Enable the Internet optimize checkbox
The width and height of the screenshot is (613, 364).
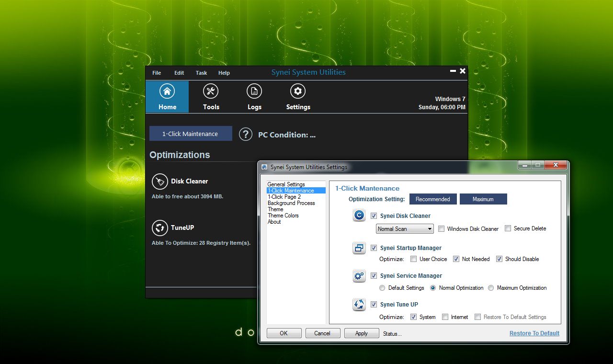click(x=445, y=317)
